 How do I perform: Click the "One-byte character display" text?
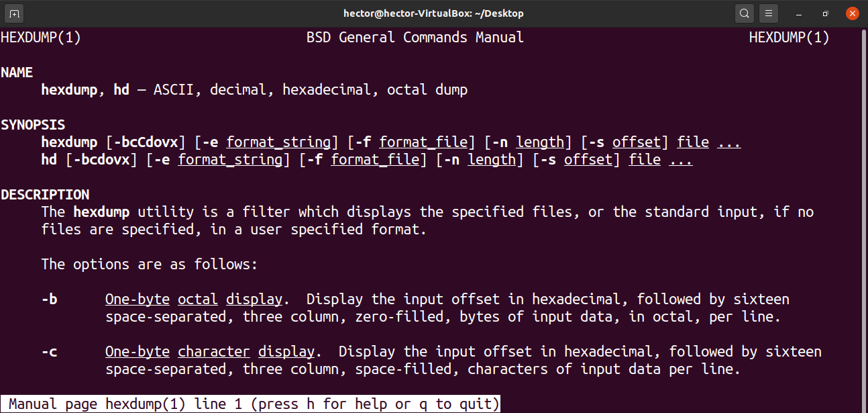coord(209,352)
